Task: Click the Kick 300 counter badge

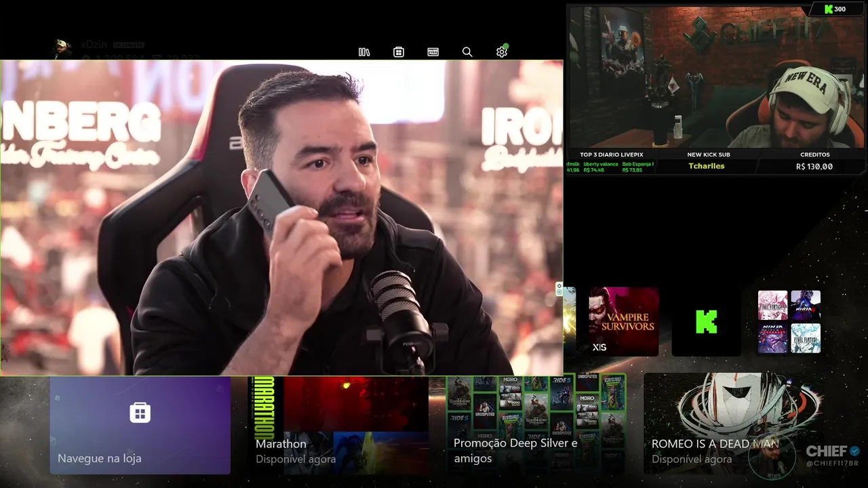Action: click(x=835, y=9)
